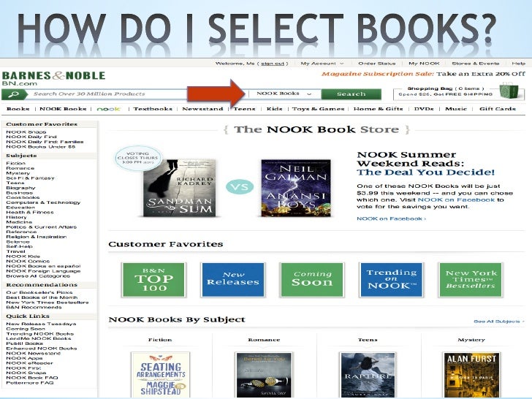Open Computers & Technology subject
Screen dimensions: 532x399
click(43, 202)
